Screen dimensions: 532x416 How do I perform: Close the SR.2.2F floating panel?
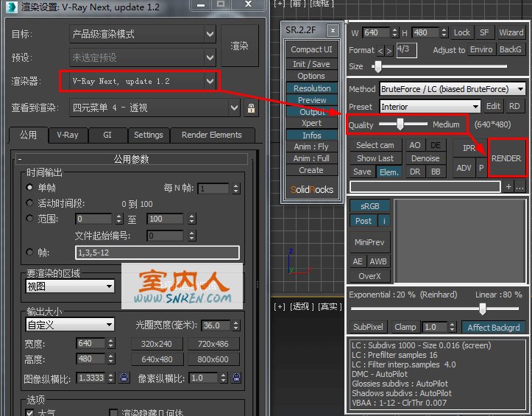pos(333,31)
